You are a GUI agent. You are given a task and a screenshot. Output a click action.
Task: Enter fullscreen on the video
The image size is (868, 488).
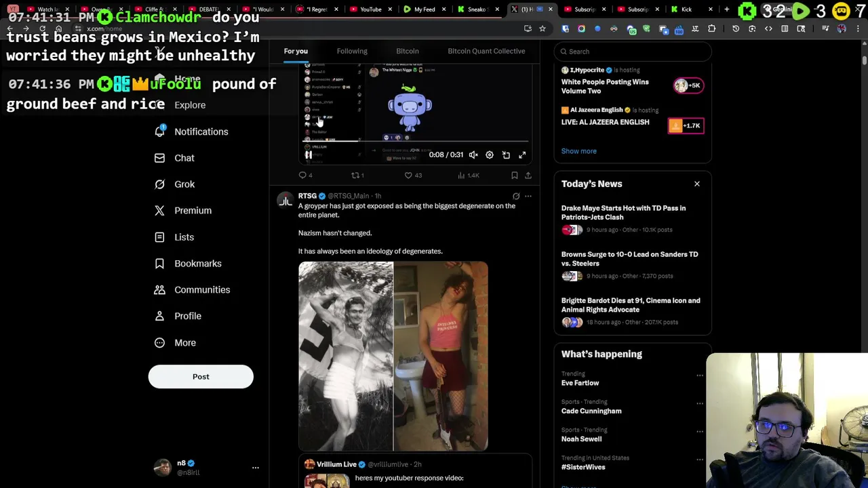click(x=522, y=155)
